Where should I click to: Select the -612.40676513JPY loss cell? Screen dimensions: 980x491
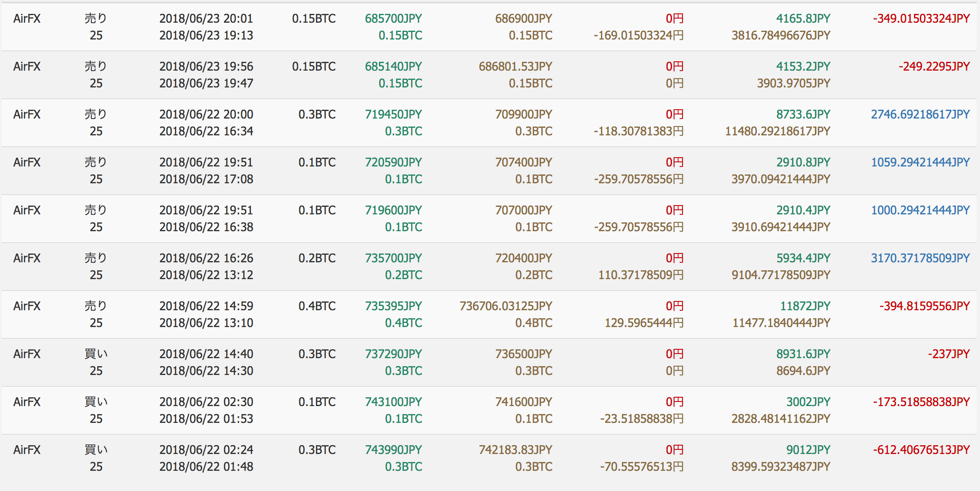[x=921, y=450]
